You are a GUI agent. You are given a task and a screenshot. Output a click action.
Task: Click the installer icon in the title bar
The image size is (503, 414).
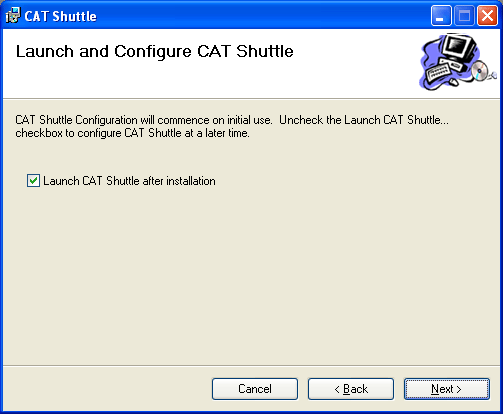[13, 15]
